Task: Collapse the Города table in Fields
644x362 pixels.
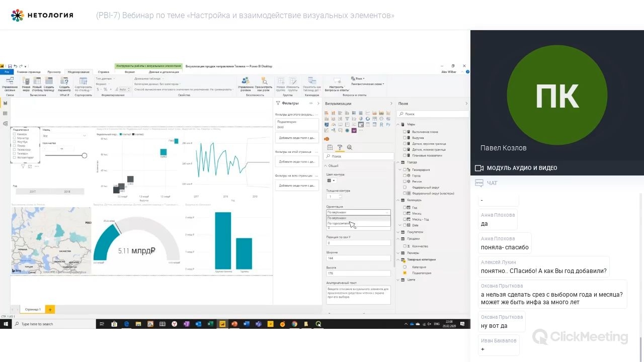Action: pos(398,162)
